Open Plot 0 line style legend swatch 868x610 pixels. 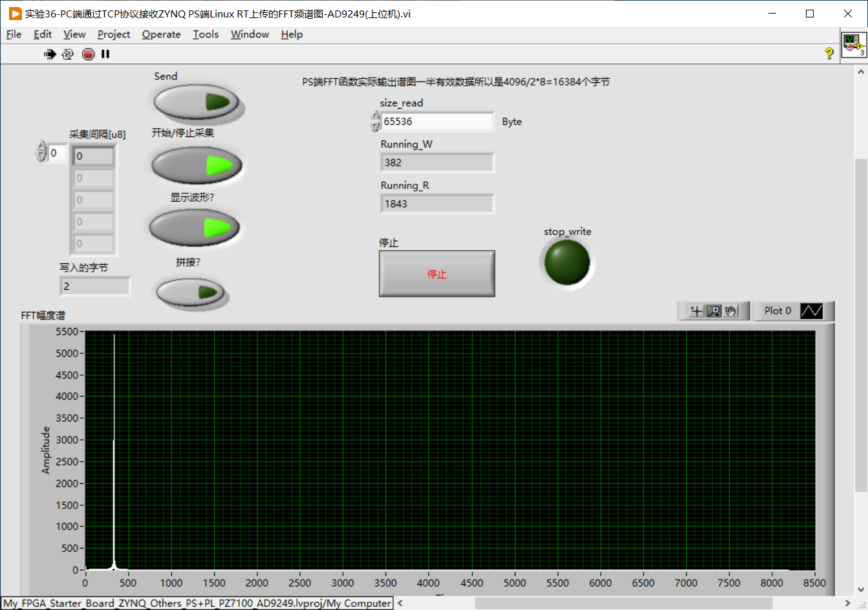[x=812, y=311]
